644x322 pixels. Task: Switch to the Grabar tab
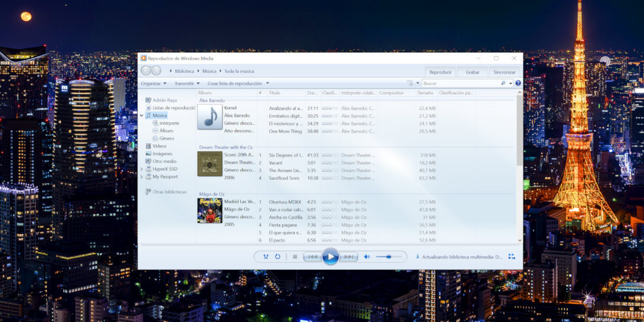(x=473, y=72)
